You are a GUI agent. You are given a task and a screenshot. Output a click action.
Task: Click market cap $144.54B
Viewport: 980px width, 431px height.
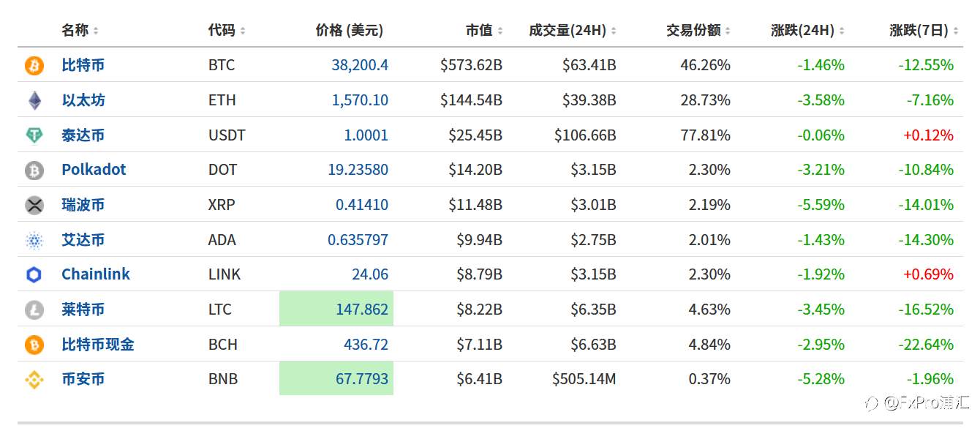471,100
